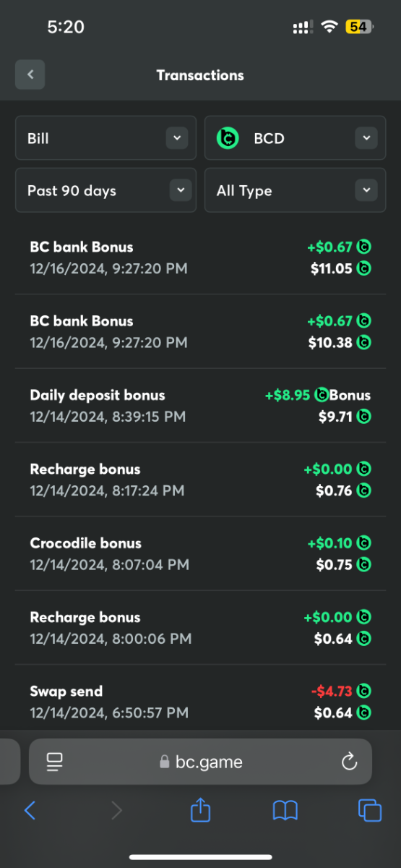401x868 pixels.
Task: Show Safari open tabs icon
Action: pos(369,811)
